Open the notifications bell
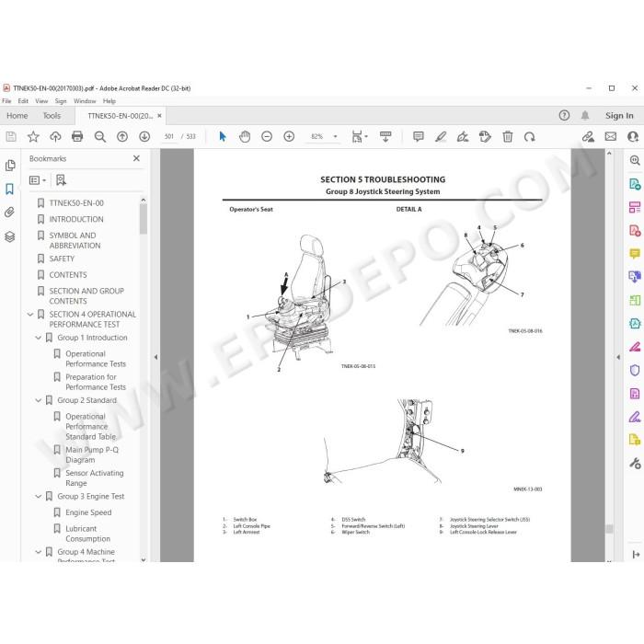 tap(585, 115)
